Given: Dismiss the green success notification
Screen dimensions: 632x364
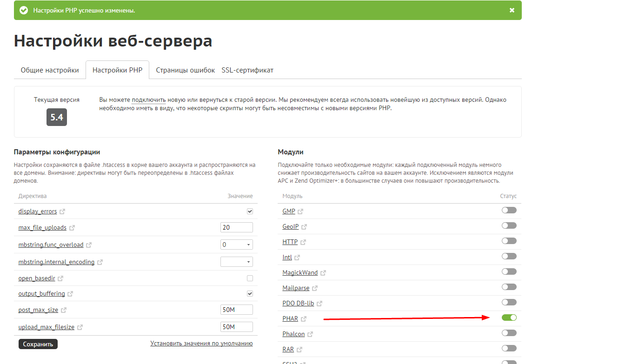Looking at the screenshot, I should coord(512,10).
